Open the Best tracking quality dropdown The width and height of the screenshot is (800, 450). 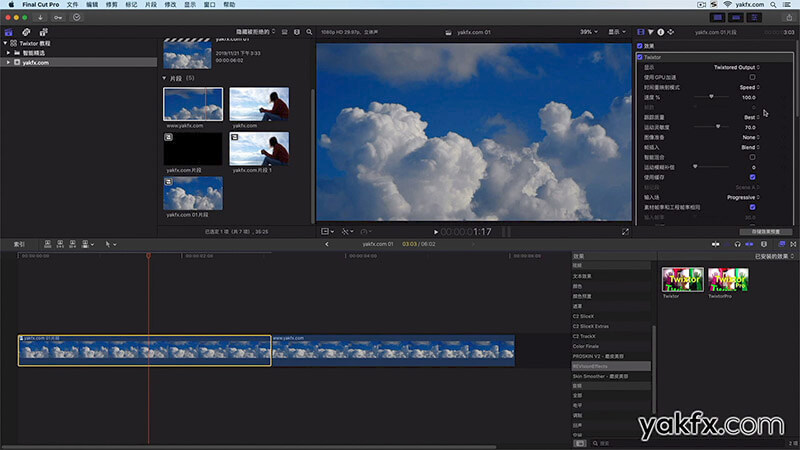[x=752, y=117]
